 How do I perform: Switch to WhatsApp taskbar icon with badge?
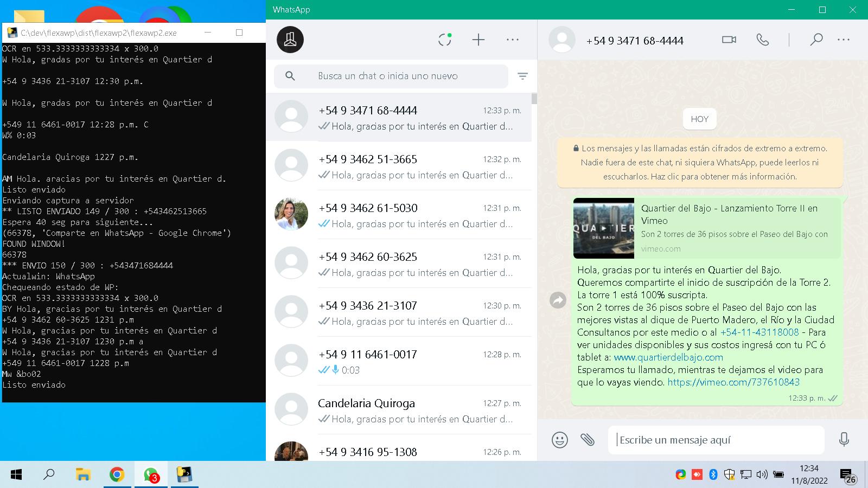(151, 475)
